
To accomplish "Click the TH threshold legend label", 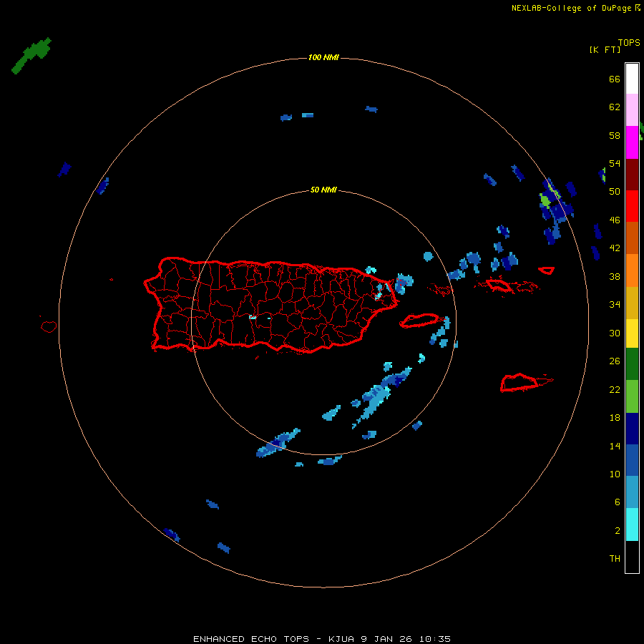I will pos(615,559).
